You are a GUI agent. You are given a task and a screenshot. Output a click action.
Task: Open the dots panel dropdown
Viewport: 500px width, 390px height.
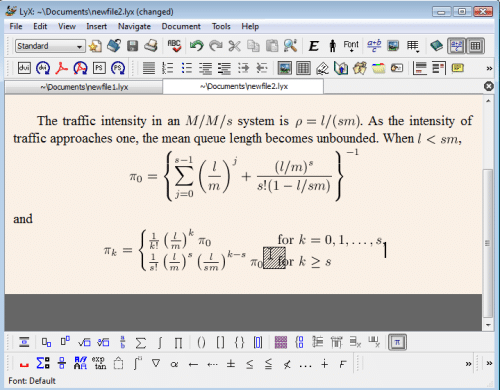tap(305, 365)
